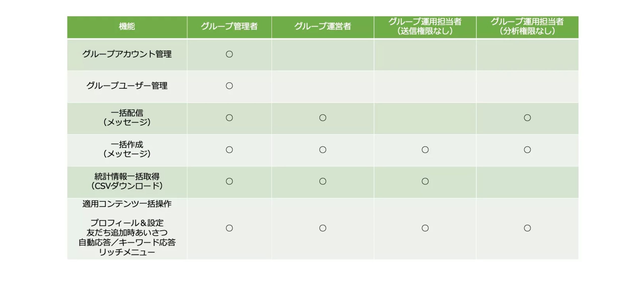644x282 pixels.
Task: Select the 一括作成(メッセージ) row label
Action: pos(127,149)
